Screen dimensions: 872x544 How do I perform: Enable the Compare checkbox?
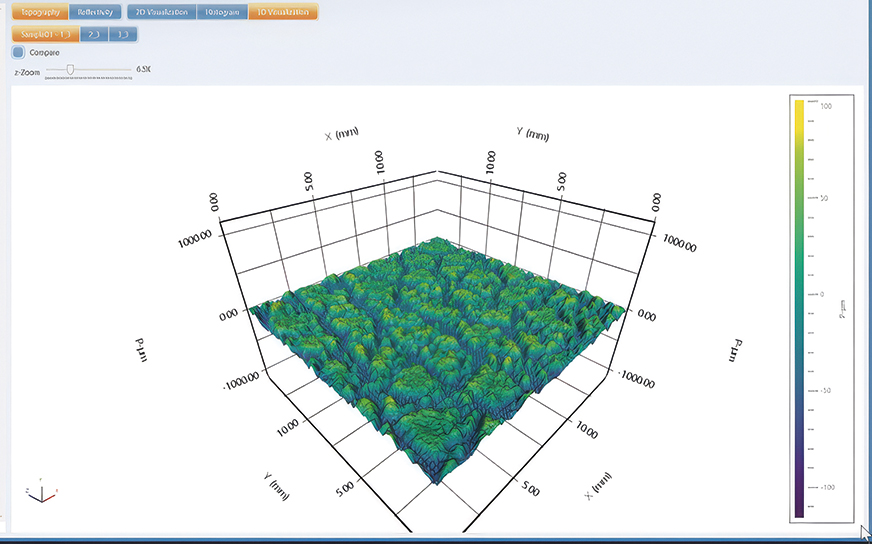pos(18,52)
